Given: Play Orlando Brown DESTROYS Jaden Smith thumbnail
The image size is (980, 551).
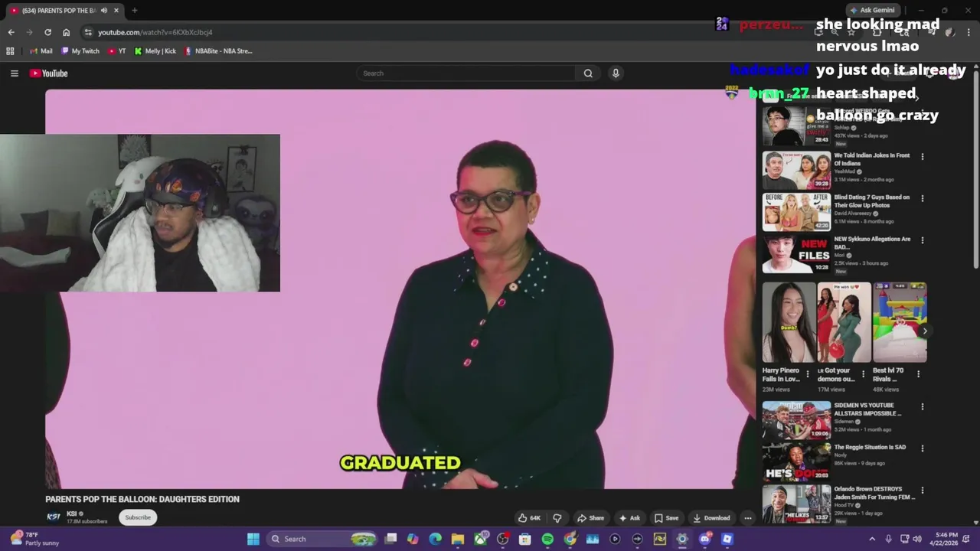Looking at the screenshot, I should pos(796,504).
